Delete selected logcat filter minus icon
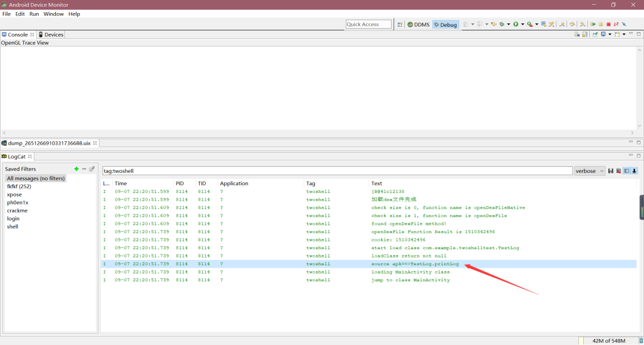This screenshot has height=345, width=644. pyautogui.click(x=84, y=169)
